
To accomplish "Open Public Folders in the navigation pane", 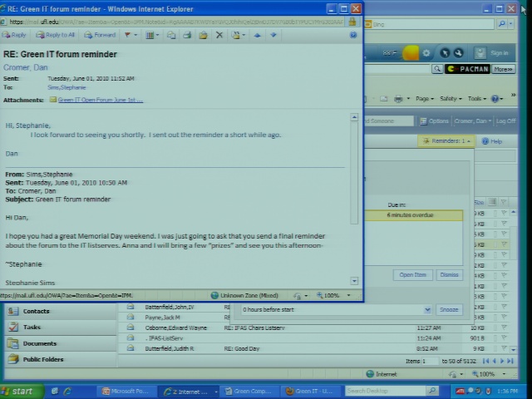I will pos(61,359).
